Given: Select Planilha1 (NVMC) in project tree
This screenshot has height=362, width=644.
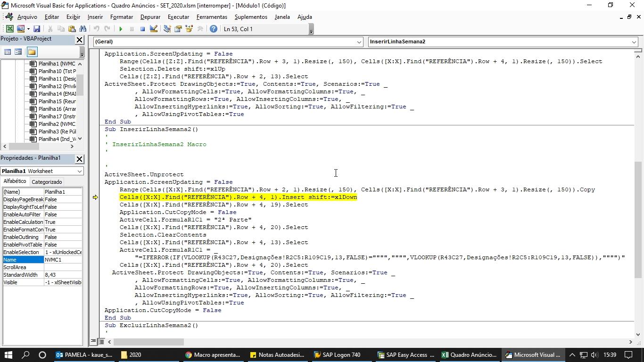Looking at the screenshot, I should coord(57,64).
